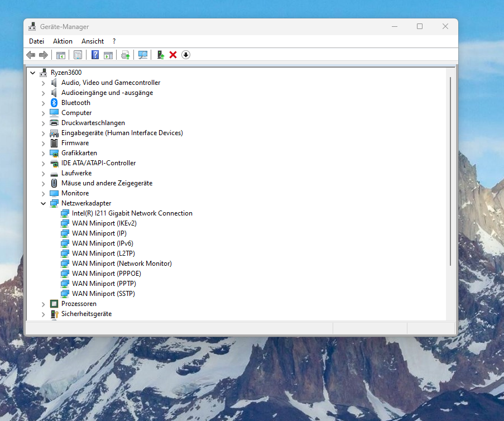Expand the Prozessoren category chevron

click(43, 303)
